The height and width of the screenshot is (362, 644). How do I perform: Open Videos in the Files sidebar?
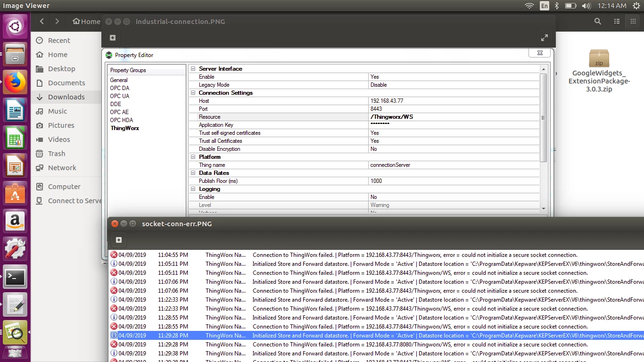pyautogui.click(x=59, y=140)
